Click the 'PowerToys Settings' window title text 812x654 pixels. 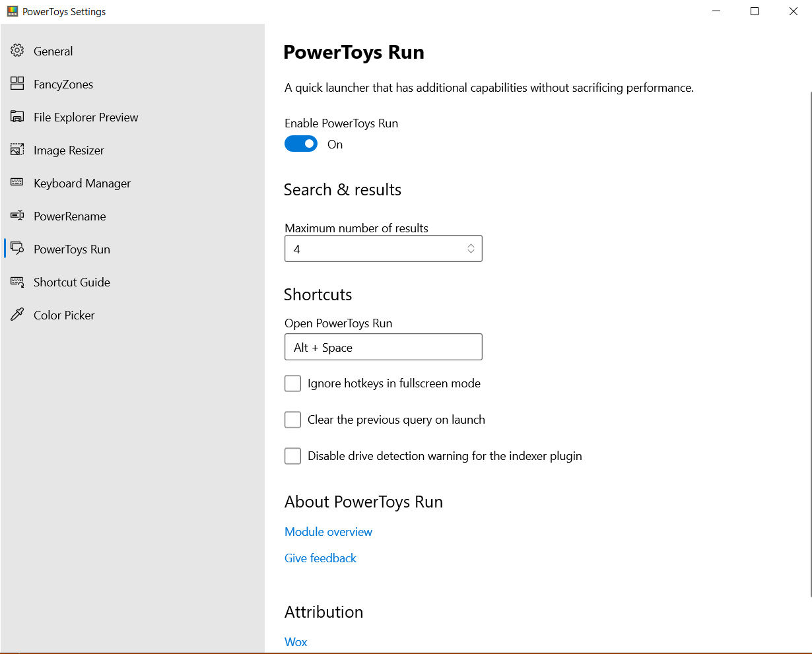point(64,12)
